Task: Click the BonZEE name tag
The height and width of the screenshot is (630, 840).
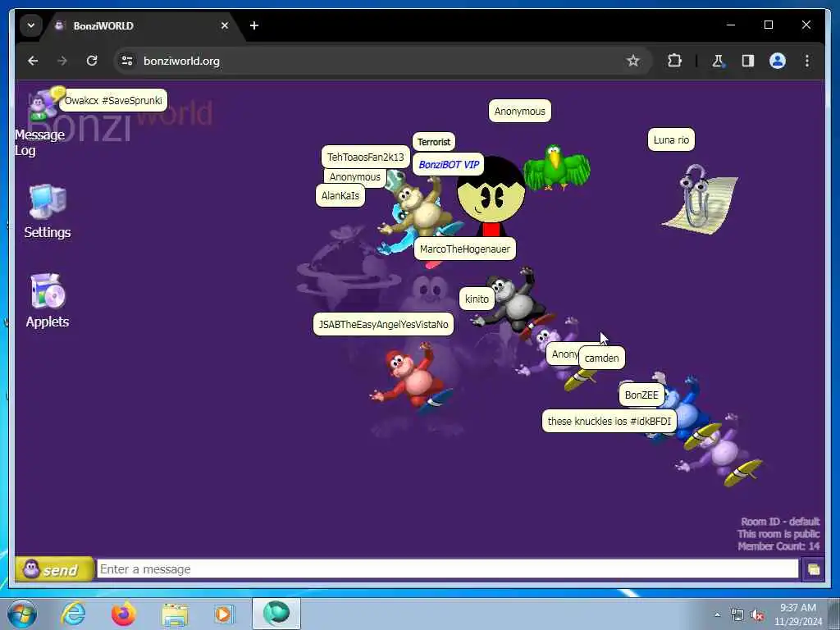Action: (x=641, y=395)
